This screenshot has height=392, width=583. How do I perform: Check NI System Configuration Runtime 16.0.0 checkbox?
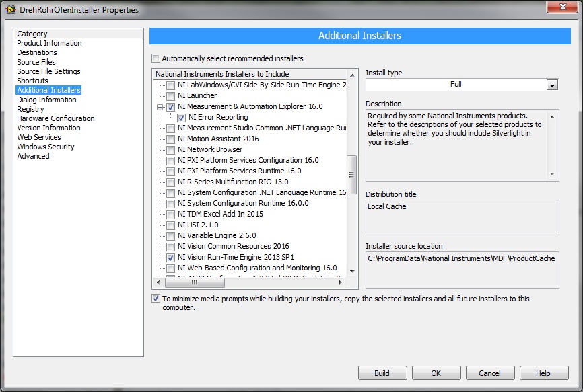[x=171, y=204]
